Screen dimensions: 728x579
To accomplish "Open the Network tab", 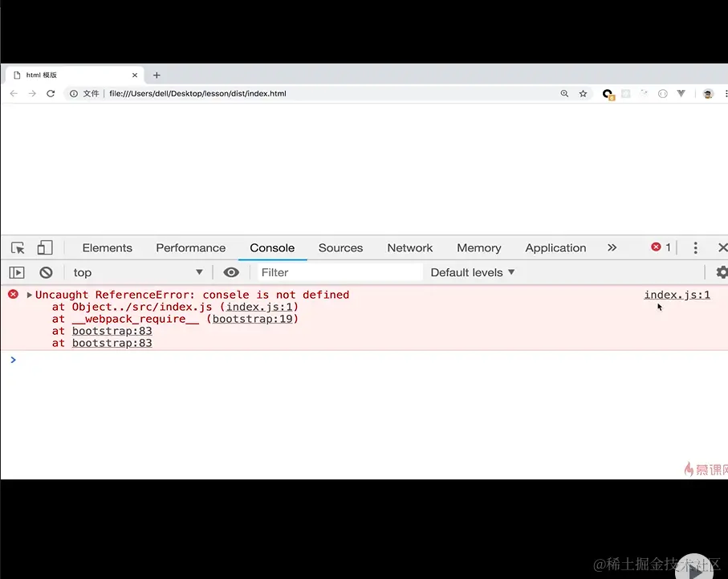I will point(410,247).
